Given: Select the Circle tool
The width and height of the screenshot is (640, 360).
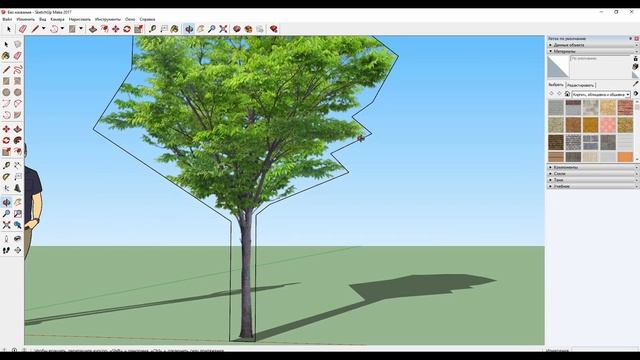Looking at the screenshot, I should coord(6,93).
